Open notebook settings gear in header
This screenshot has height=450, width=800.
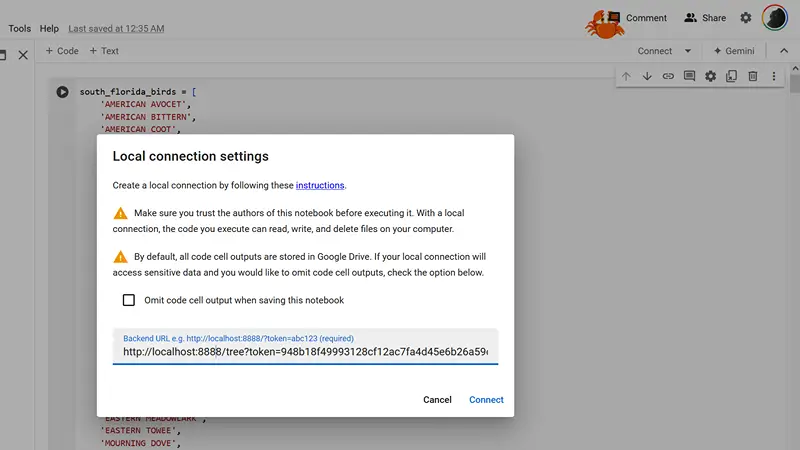746,18
